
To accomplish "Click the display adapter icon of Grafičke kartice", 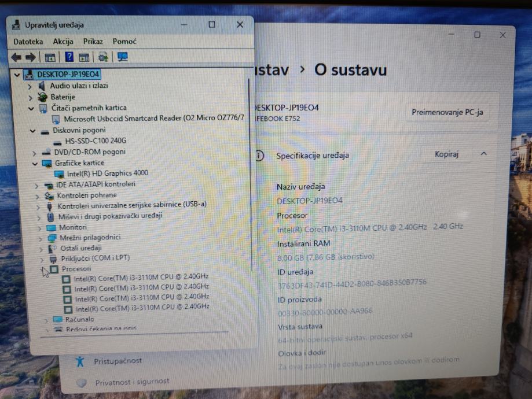I will pos(47,164).
